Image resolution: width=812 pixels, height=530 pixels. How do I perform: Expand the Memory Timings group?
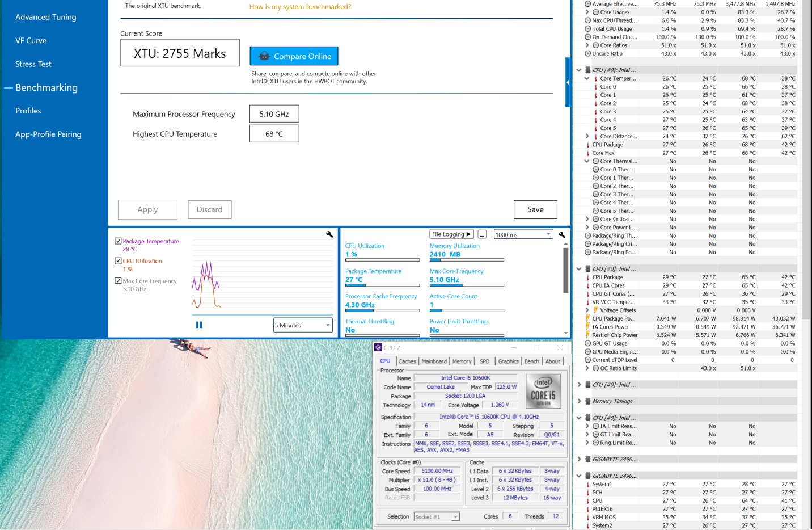click(x=579, y=401)
